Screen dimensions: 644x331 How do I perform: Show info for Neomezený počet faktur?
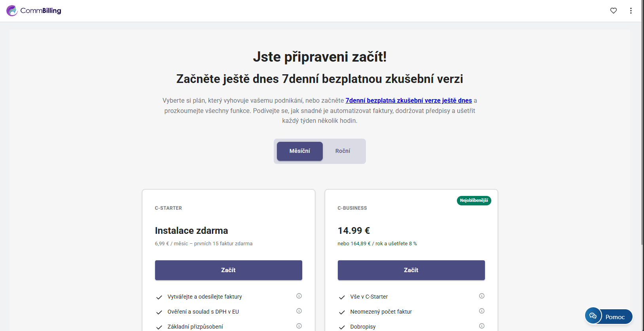[x=482, y=311]
